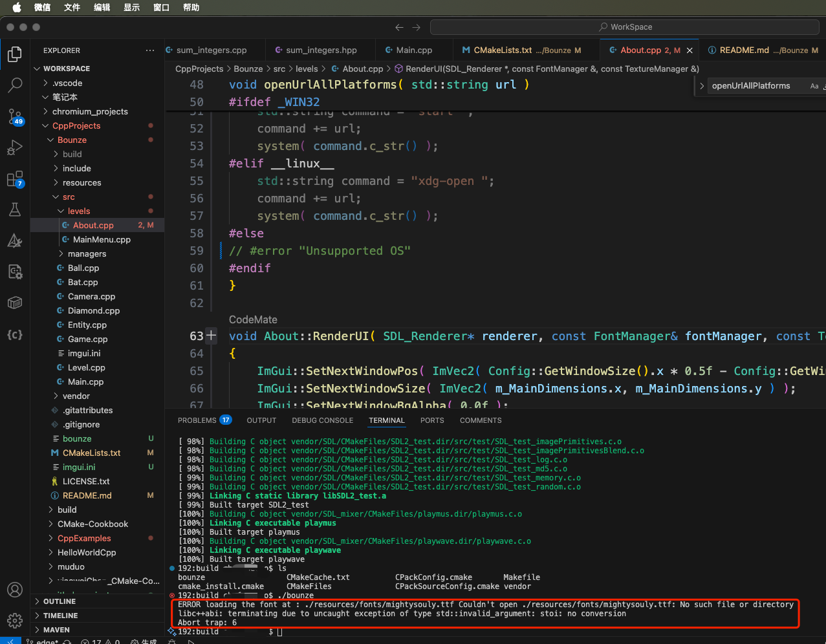The width and height of the screenshot is (826, 644).
Task: Open the COMMENTS panel tab
Action: [x=481, y=420]
